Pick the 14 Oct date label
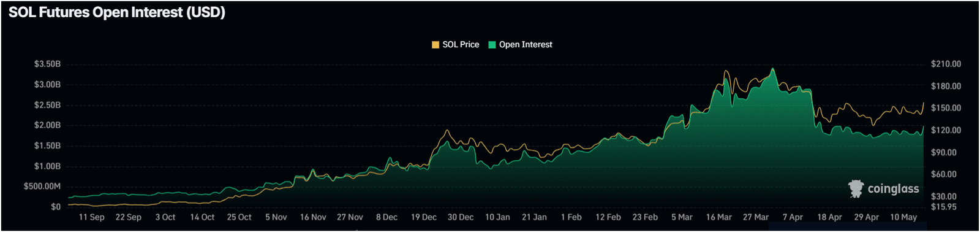 (x=202, y=217)
